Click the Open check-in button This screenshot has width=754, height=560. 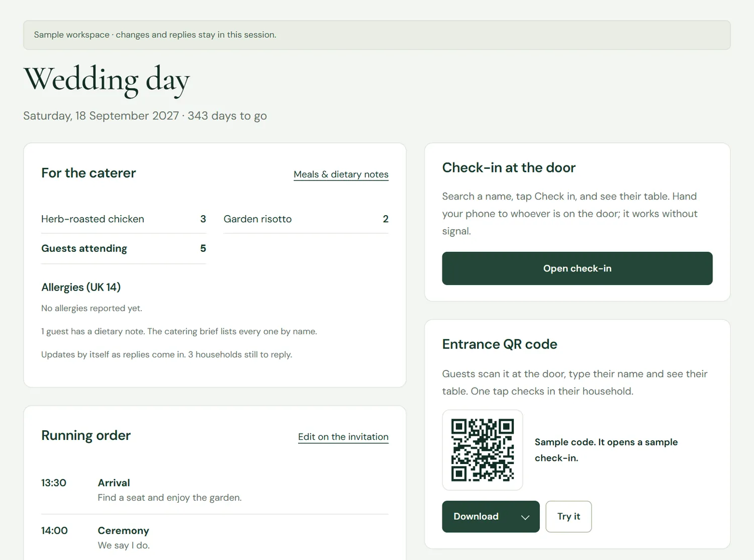click(577, 268)
